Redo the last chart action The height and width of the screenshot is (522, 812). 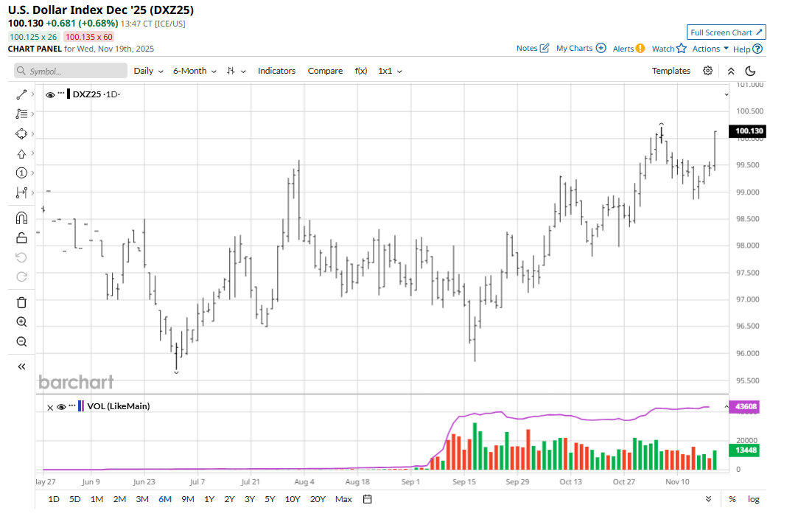pyautogui.click(x=21, y=276)
